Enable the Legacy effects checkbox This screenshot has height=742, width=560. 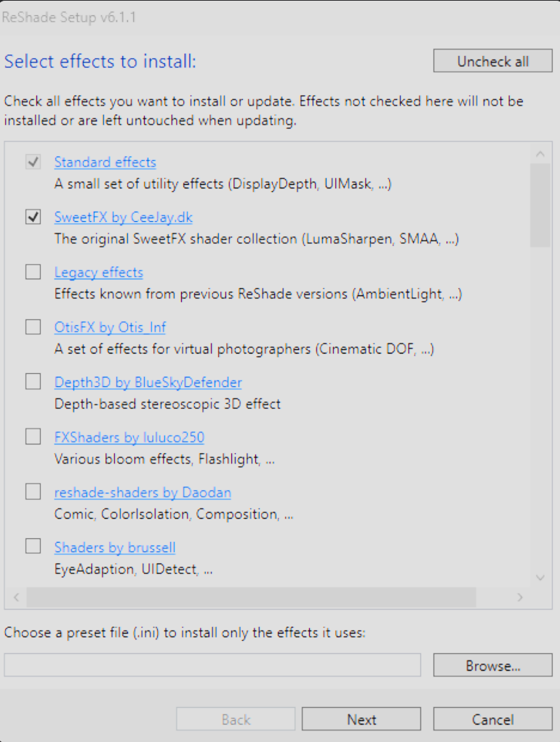click(x=33, y=272)
